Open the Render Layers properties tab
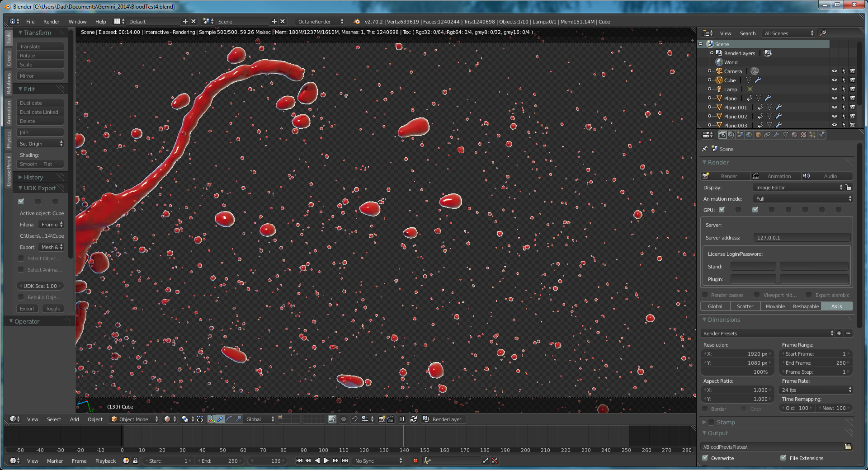This screenshot has width=868, height=470. (x=731, y=135)
